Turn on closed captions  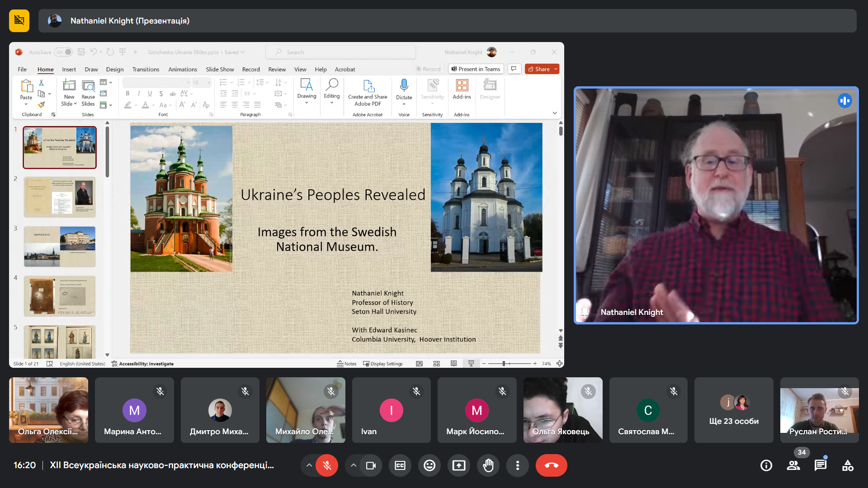[400, 465]
